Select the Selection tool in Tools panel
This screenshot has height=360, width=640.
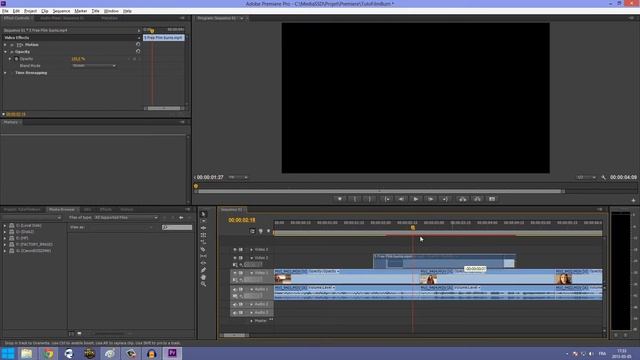[x=203, y=214]
